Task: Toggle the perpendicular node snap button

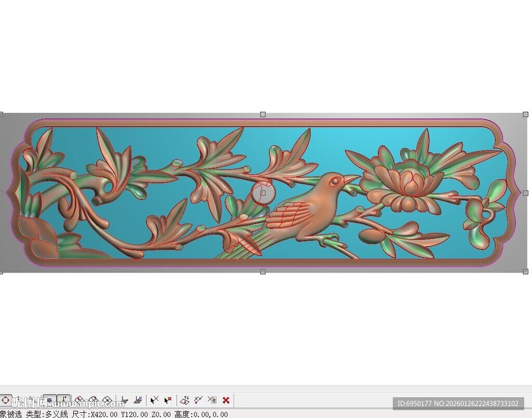Action: [64, 400]
